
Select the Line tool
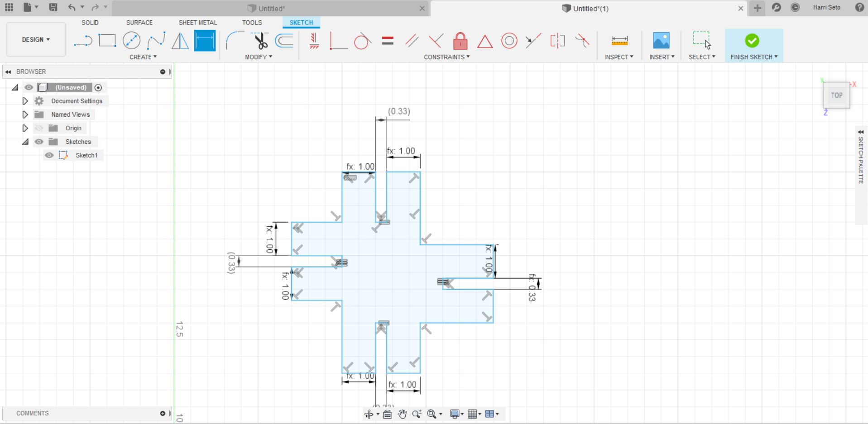pos(83,41)
